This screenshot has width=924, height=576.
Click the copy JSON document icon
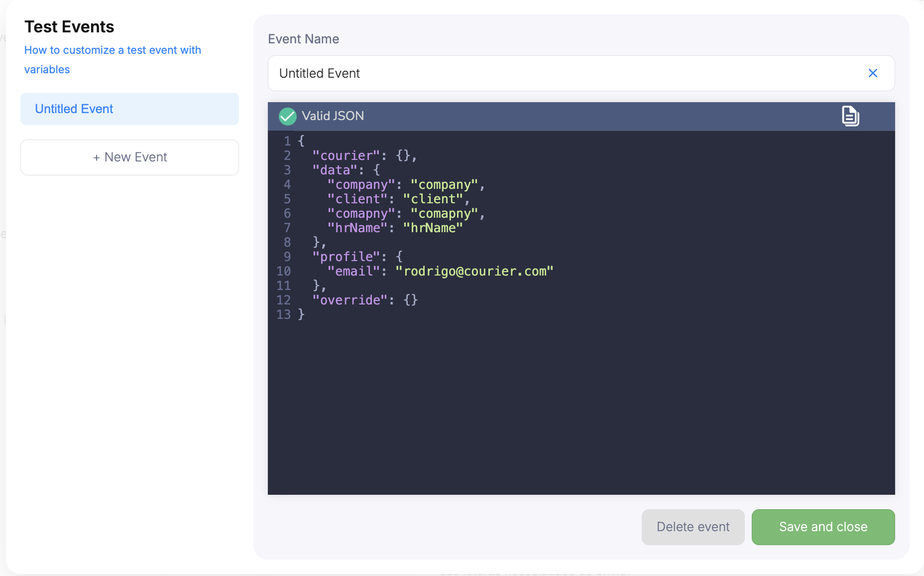pos(850,116)
